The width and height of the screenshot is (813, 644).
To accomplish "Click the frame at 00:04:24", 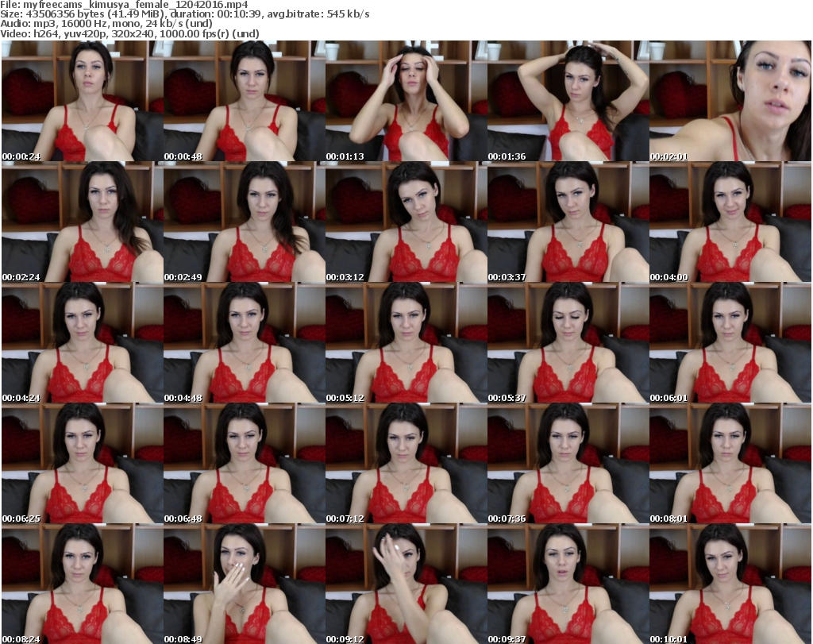I will coord(82,343).
